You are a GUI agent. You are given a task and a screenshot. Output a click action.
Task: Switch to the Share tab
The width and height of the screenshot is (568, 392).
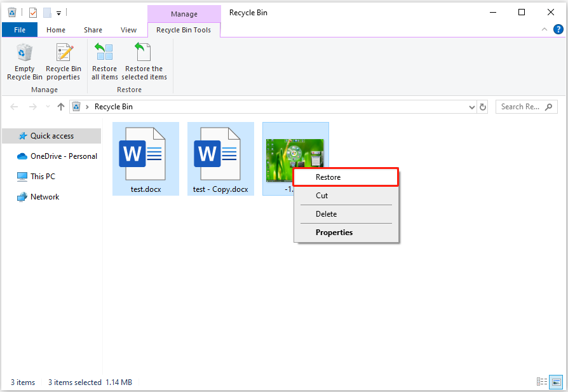93,30
